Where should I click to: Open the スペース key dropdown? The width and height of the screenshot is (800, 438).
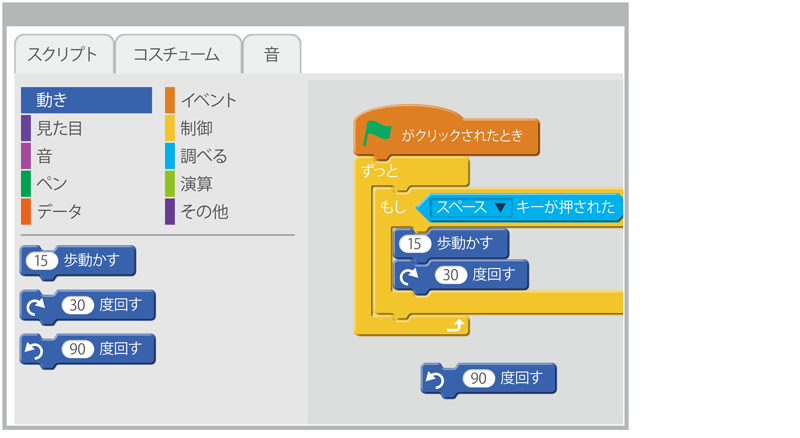(471, 207)
